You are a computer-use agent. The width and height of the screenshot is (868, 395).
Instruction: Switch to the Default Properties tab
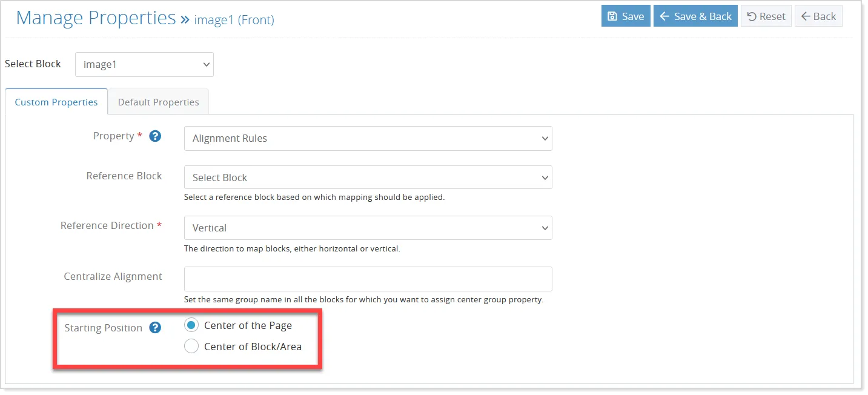coord(158,102)
